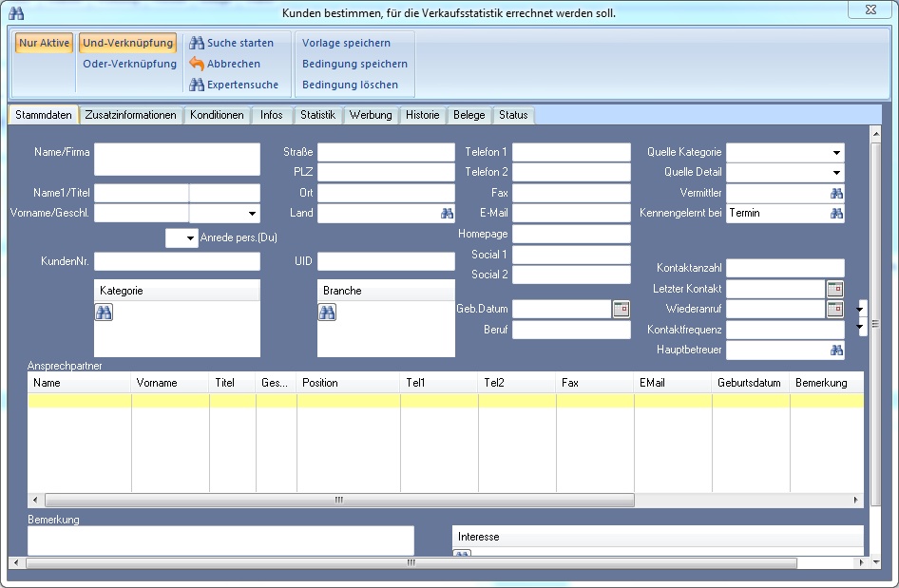
Task: Click the Straße input field
Action: click(x=387, y=152)
